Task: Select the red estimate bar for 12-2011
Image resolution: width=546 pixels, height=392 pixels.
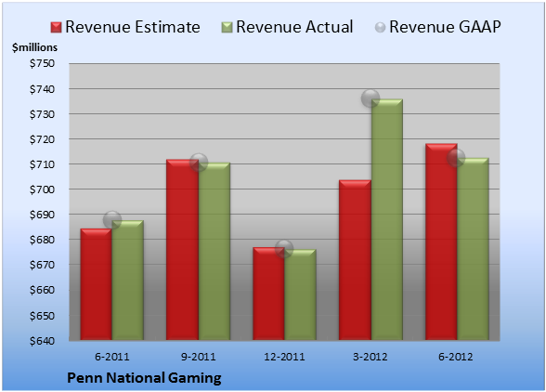Action: point(268,294)
